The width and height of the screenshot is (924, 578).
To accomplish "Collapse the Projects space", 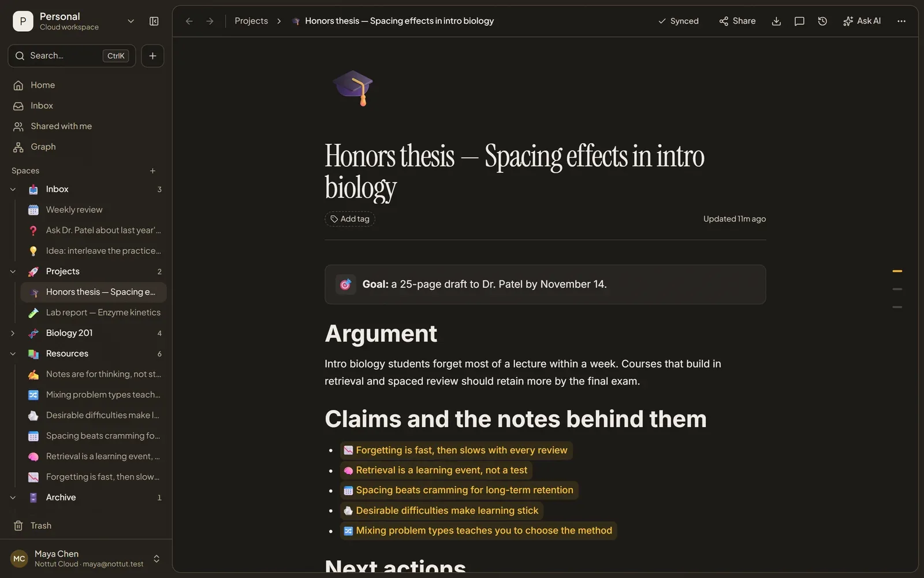I will click(x=13, y=272).
